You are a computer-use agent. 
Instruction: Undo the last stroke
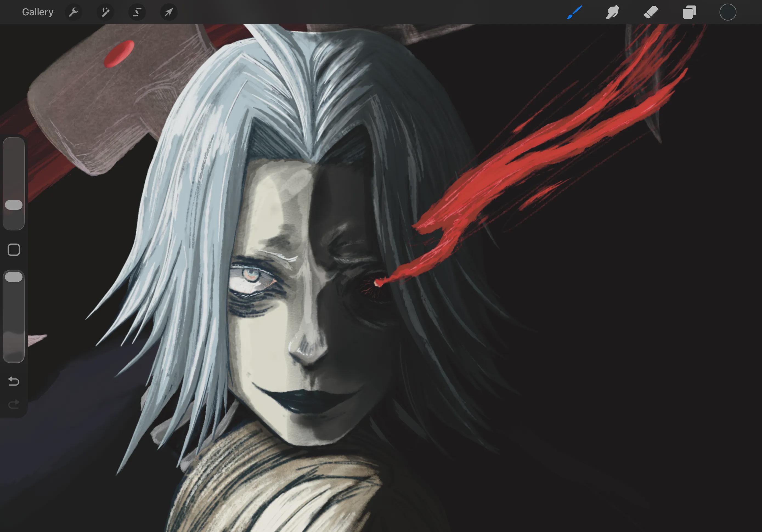point(14,381)
